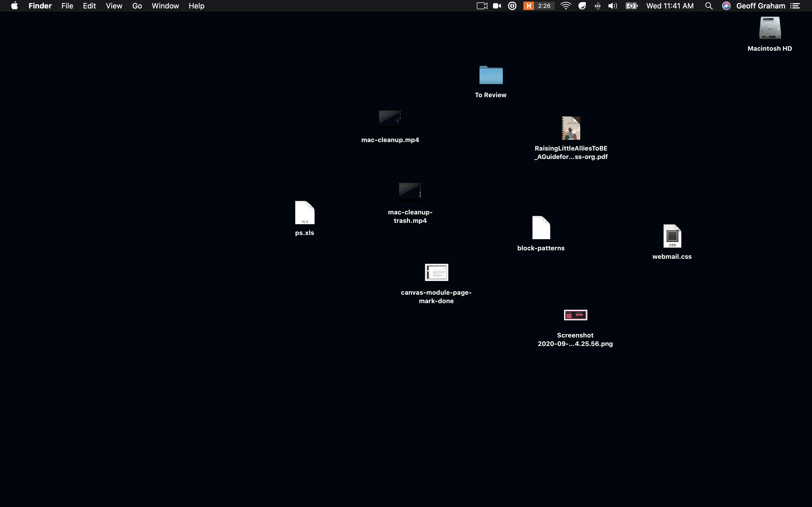The height and width of the screenshot is (507, 812).
Task: Click the Geoff Graham account name
Action: coord(761,6)
